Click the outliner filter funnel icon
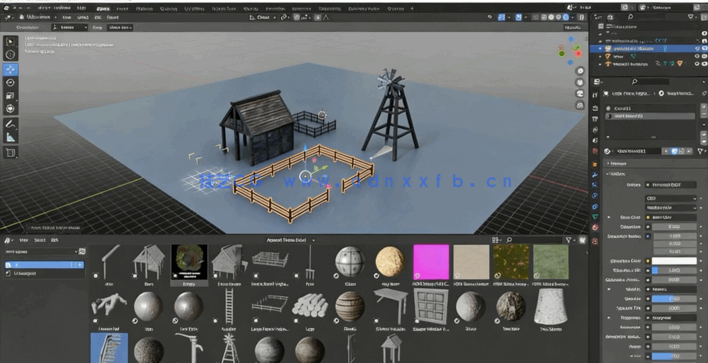The image size is (708, 363). coord(691,17)
